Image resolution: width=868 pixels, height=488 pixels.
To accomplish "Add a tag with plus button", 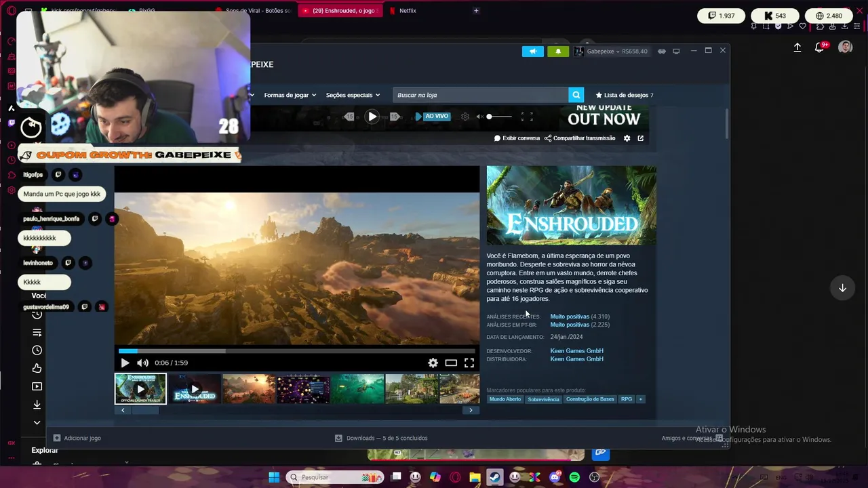I will (x=640, y=399).
